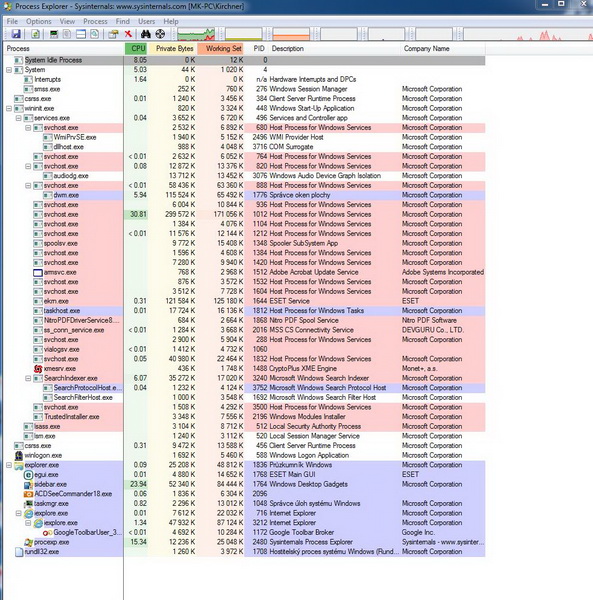Click the taskmgr.exe process icon
This screenshot has height=600, width=593.
[x=28, y=504]
